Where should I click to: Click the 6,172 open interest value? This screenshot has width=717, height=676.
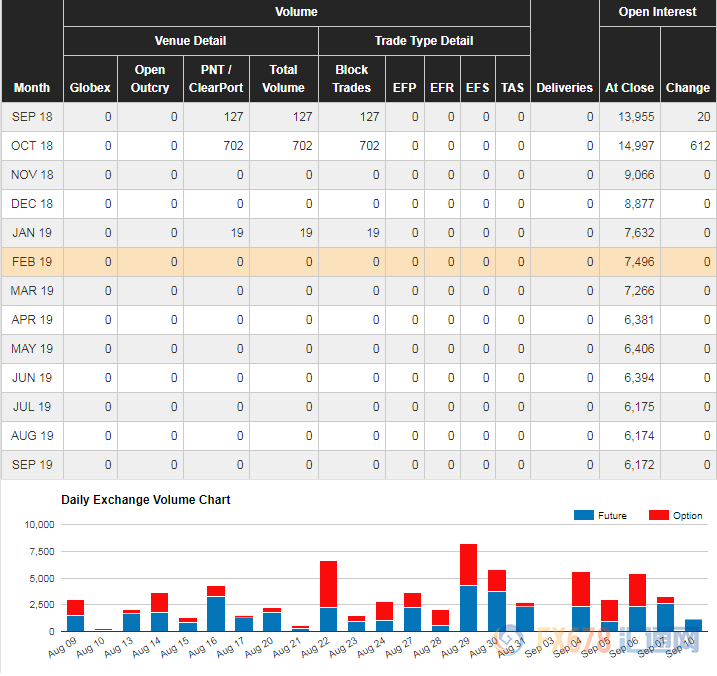[639, 465]
